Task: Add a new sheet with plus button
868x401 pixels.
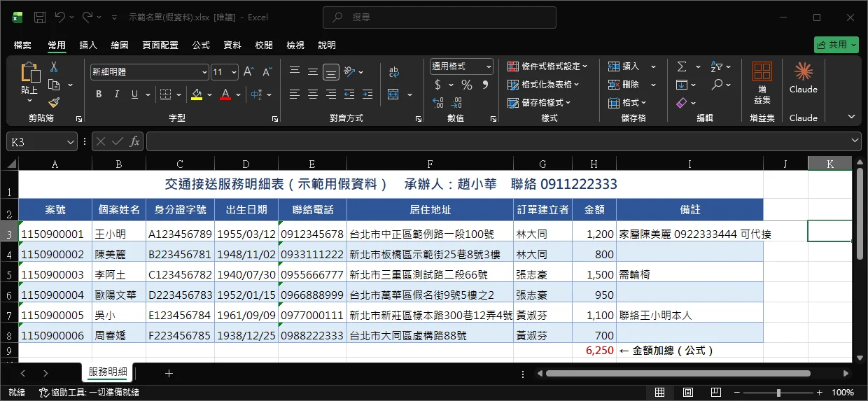Action: (169, 373)
